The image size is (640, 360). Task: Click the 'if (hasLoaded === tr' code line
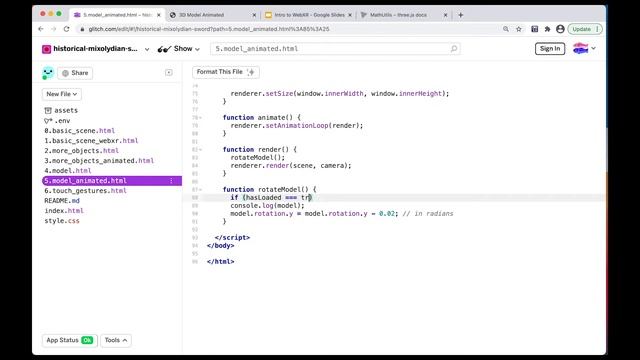click(271, 198)
